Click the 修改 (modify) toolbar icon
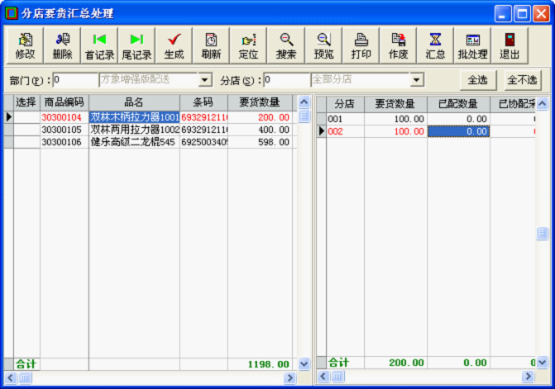This screenshot has height=389, width=555. coord(25,46)
